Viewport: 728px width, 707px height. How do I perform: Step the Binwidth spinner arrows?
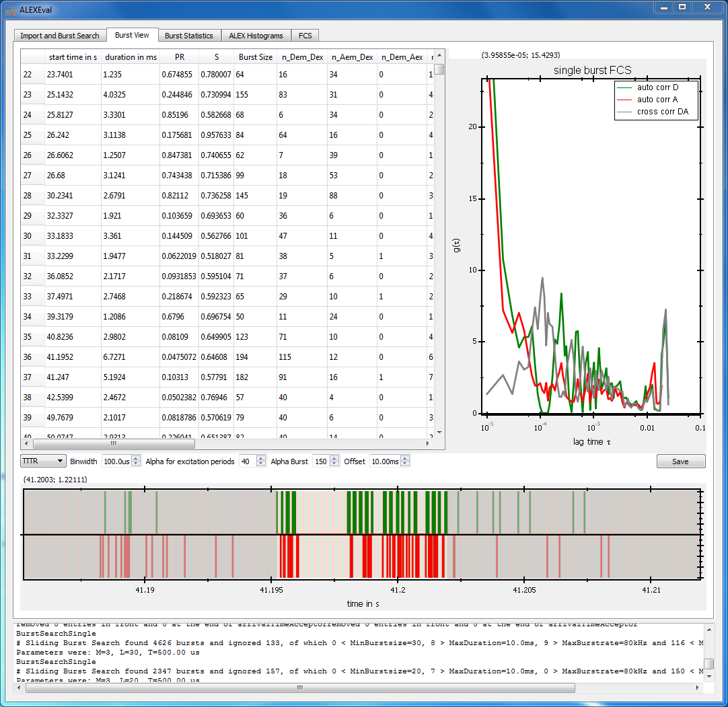[136, 461]
